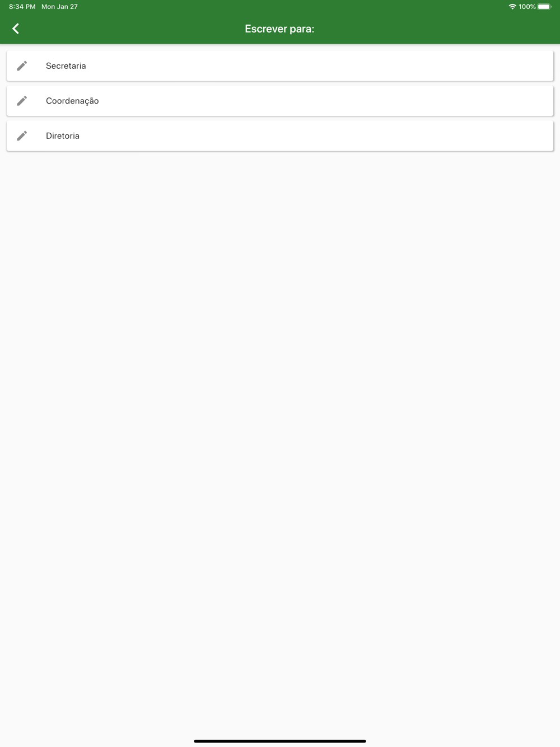Screen dimensions: 560x747
Task: Click the Mon Jan 27 date
Action: [59, 7]
